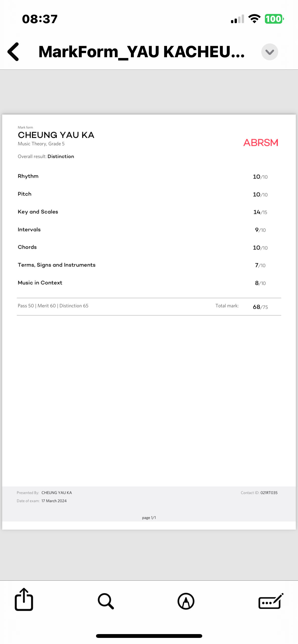Expand the document title dropdown chevron

click(269, 52)
